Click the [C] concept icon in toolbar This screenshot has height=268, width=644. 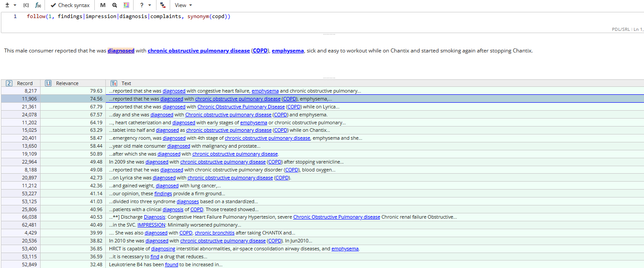[26, 5]
